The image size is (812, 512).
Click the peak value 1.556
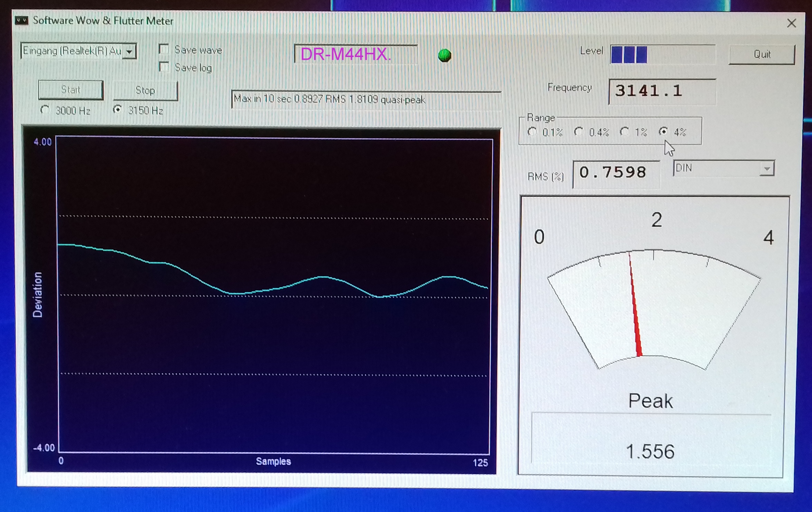[x=650, y=452]
